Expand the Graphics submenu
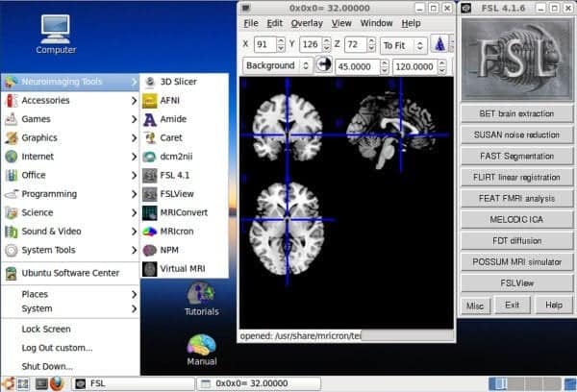Image resolution: width=577 pixels, height=392 pixels. pyautogui.click(x=70, y=138)
